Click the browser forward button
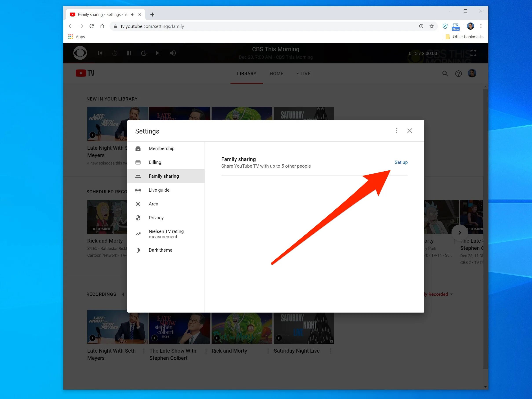 pos(81,26)
